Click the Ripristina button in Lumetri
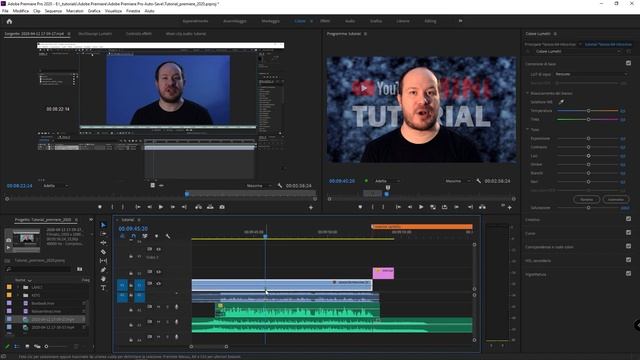This screenshot has width=640, height=360. tap(587, 200)
